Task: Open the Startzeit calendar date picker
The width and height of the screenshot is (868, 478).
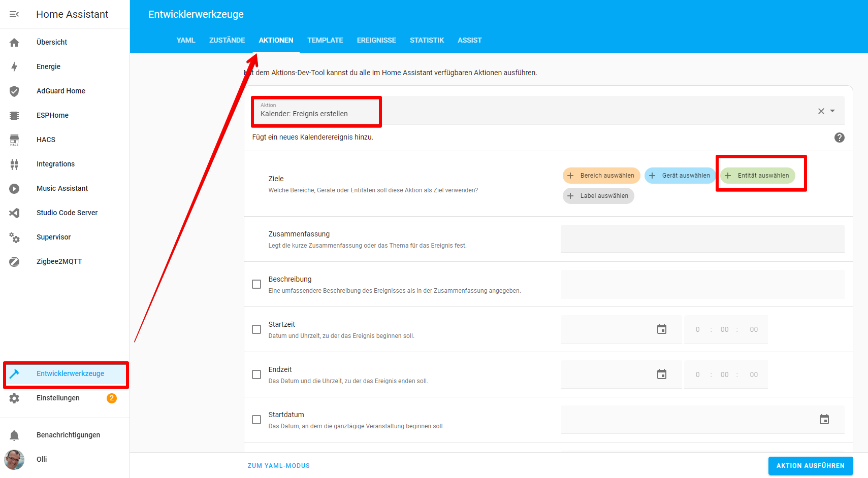Action: 661,329
